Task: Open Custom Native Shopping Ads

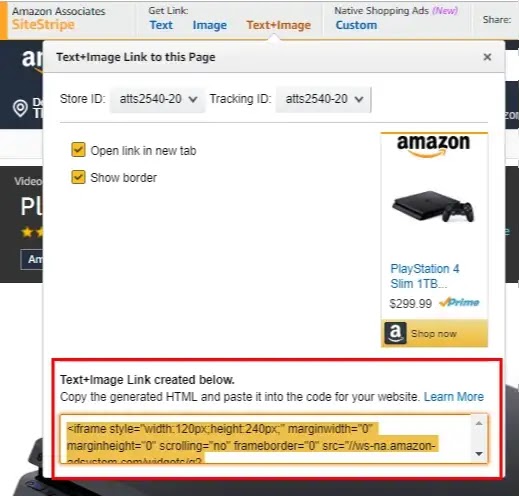Action: 356,25
